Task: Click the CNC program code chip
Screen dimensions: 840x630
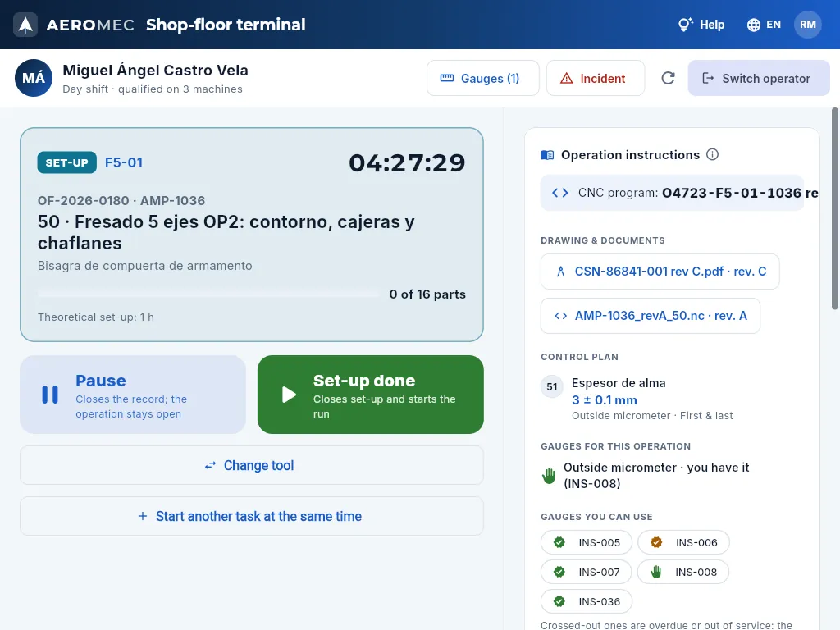Action: coord(673,193)
